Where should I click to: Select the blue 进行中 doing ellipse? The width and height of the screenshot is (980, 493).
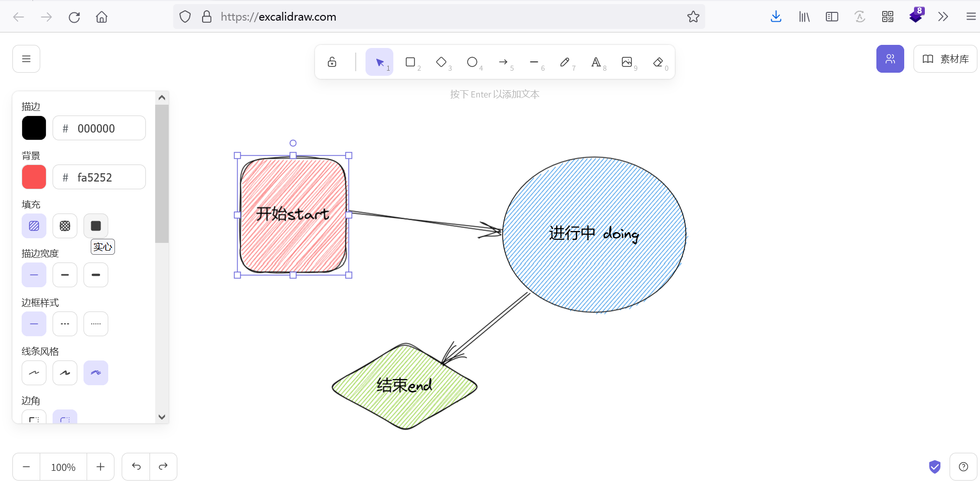(594, 235)
